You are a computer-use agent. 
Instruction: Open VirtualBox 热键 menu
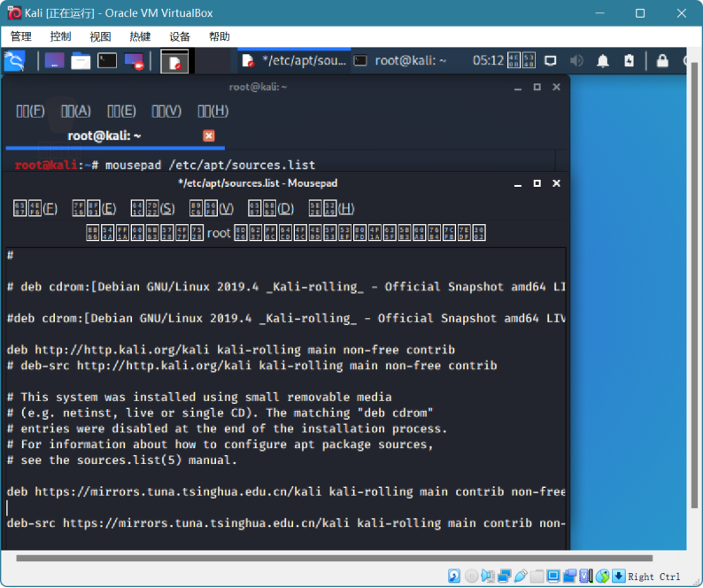[x=140, y=36]
